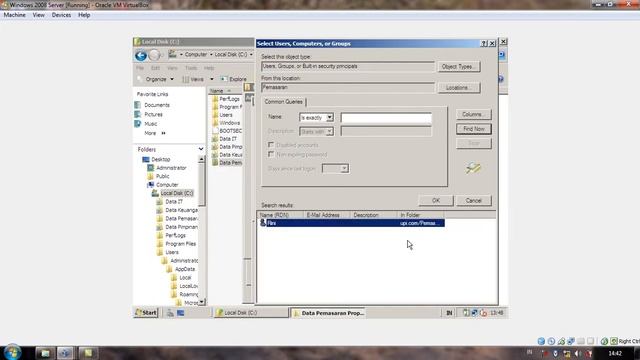Toggle the Disabled accounts checkbox
640x360 pixels.
click(x=271, y=145)
